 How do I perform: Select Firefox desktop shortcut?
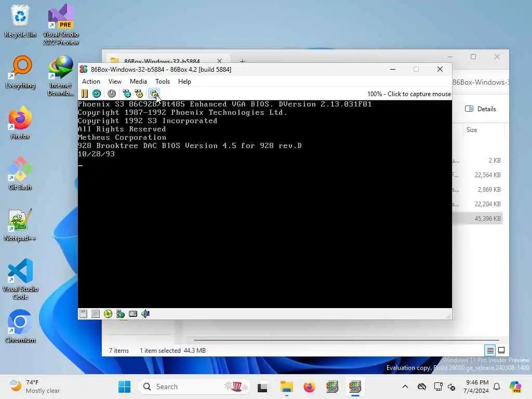click(20, 123)
